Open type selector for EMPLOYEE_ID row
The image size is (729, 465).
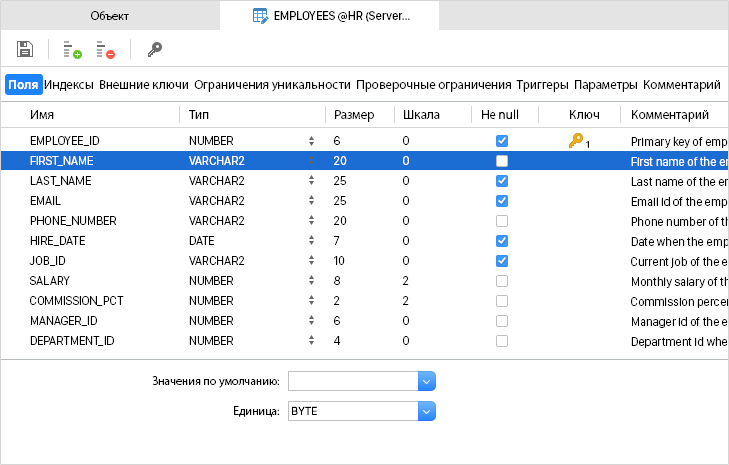pos(311,142)
